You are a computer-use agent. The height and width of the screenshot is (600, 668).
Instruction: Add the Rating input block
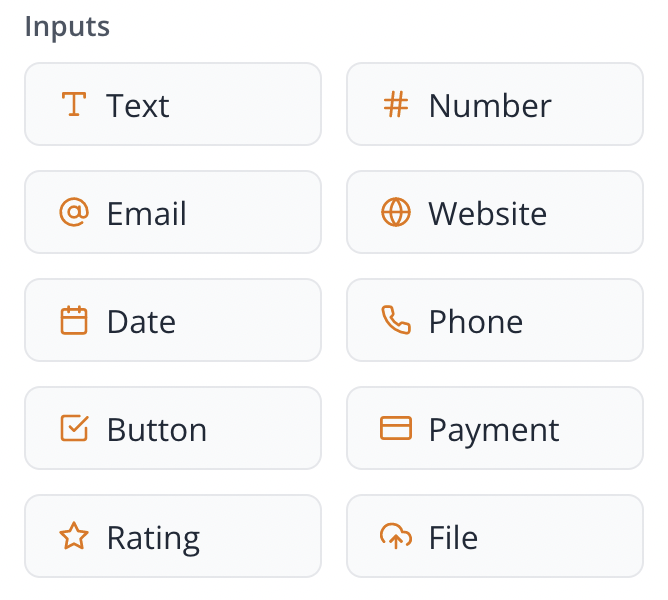coord(173,537)
